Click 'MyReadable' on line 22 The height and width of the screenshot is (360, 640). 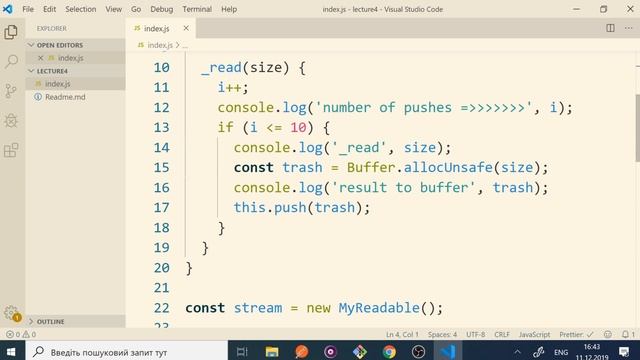[379, 308]
